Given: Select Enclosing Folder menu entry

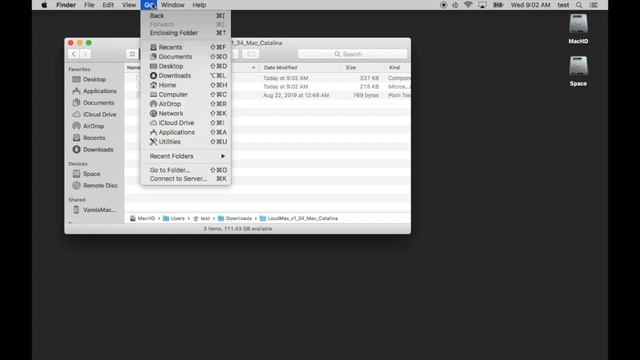Looking at the screenshot, I should point(186,33).
